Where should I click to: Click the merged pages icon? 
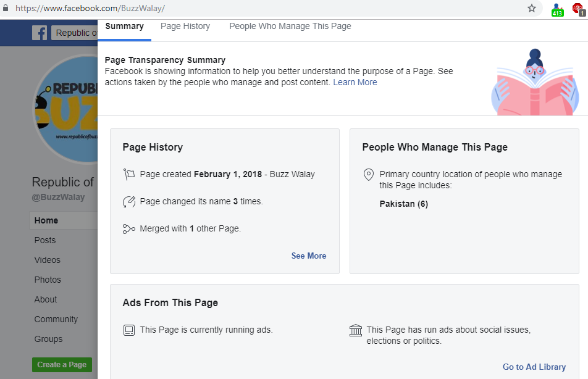(x=128, y=229)
